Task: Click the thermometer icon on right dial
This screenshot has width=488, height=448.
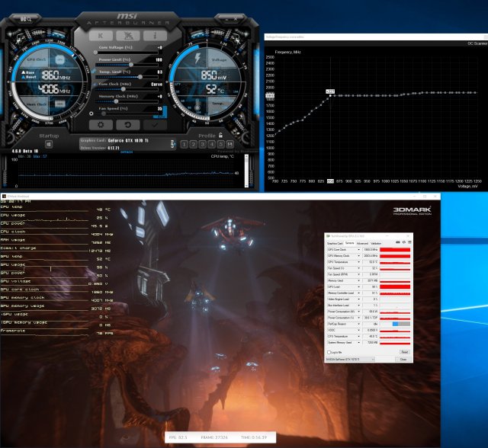Action: 197,106
